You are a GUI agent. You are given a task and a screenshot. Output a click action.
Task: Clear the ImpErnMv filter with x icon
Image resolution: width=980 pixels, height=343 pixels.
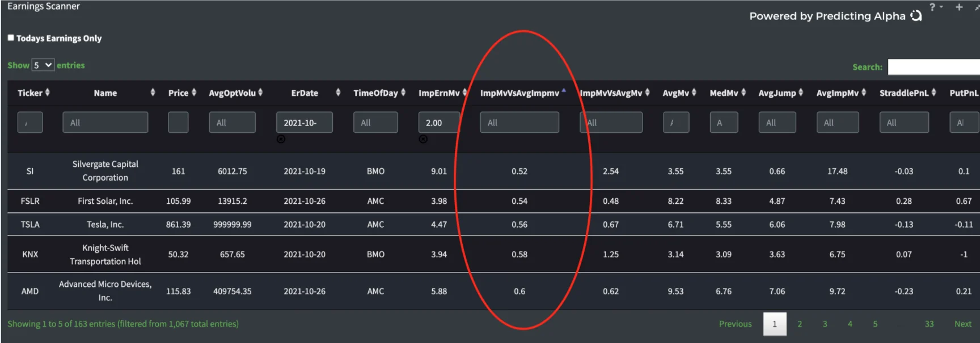tap(423, 139)
